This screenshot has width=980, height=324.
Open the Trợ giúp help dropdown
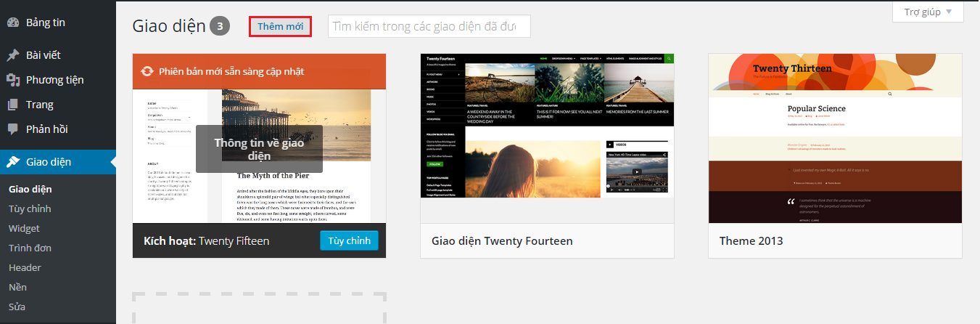click(928, 12)
